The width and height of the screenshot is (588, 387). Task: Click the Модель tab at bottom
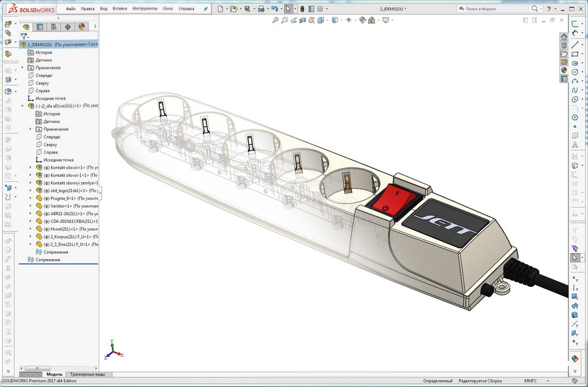click(54, 374)
